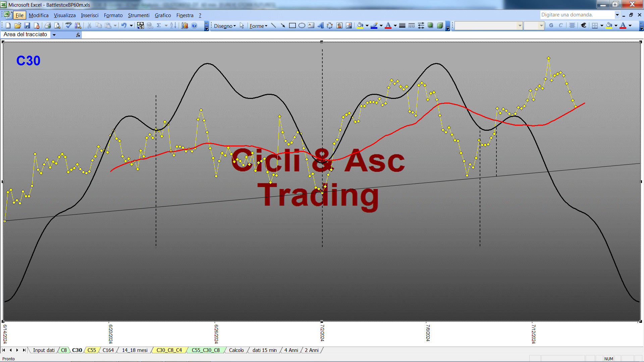The height and width of the screenshot is (362, 644).
Task: Open a file via folder icon
Action: click(x=18, y=25)
